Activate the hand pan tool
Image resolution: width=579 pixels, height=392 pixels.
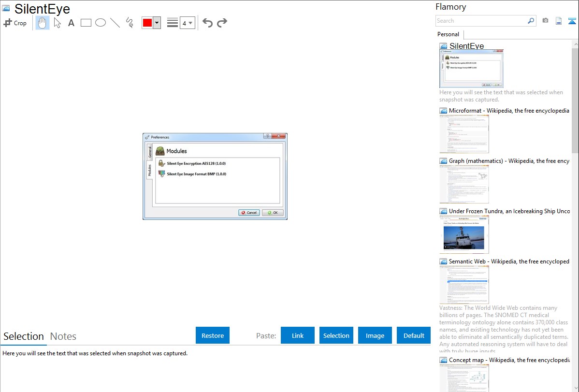click(43, 23)
